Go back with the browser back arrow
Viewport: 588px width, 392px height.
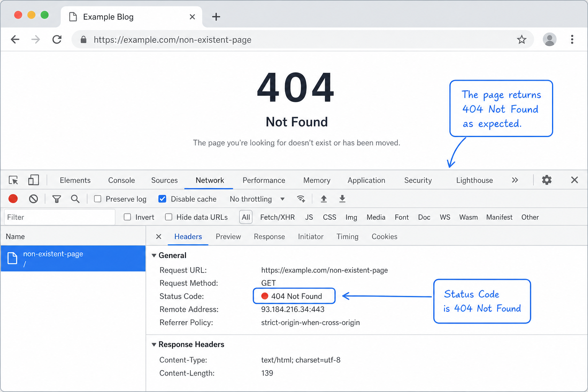pos(15,39)
